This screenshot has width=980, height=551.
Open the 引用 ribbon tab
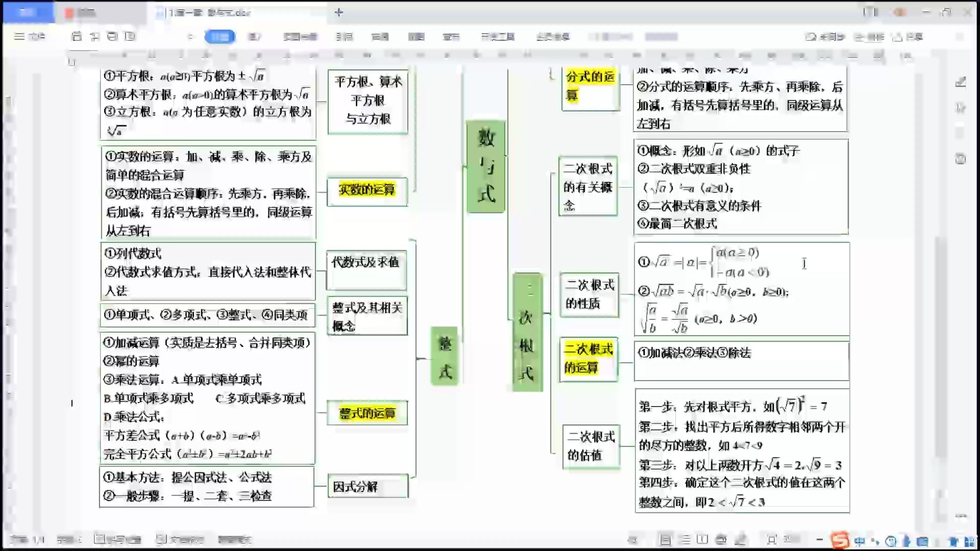345,37
